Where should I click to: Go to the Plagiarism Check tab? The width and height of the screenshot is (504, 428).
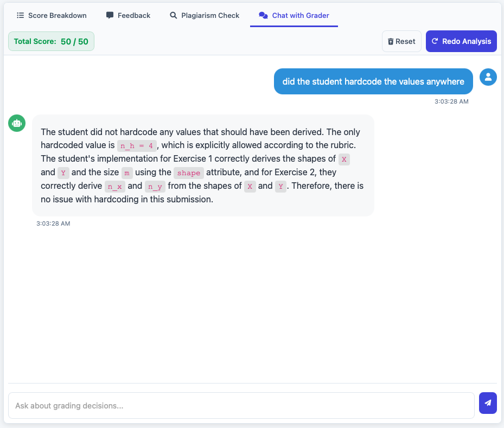tap(205, 15)
